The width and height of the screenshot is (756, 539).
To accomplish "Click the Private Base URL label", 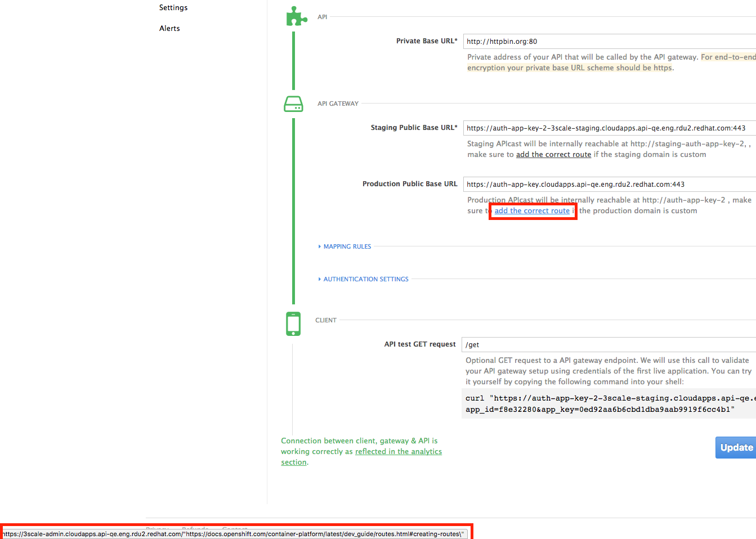I will point(427,41).
